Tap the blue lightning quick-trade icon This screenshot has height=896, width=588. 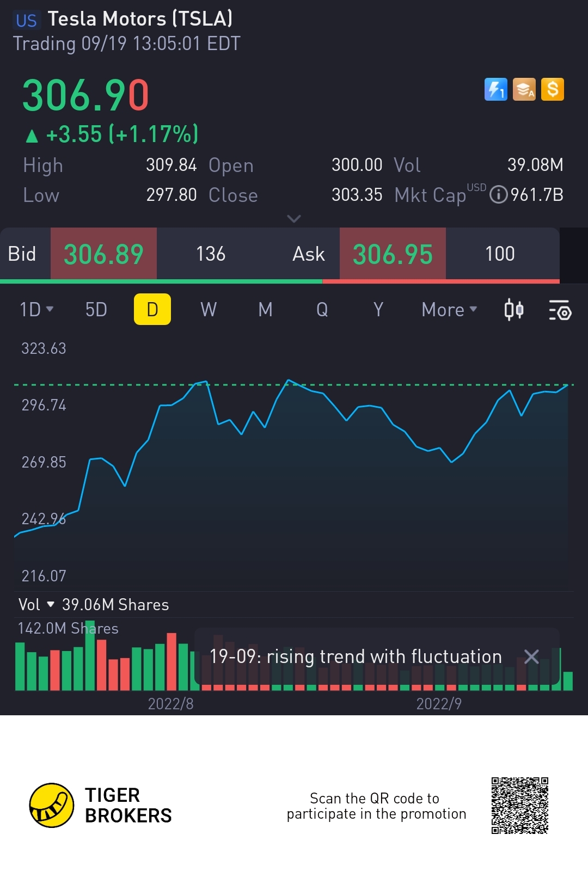click(x=495, y=89)
